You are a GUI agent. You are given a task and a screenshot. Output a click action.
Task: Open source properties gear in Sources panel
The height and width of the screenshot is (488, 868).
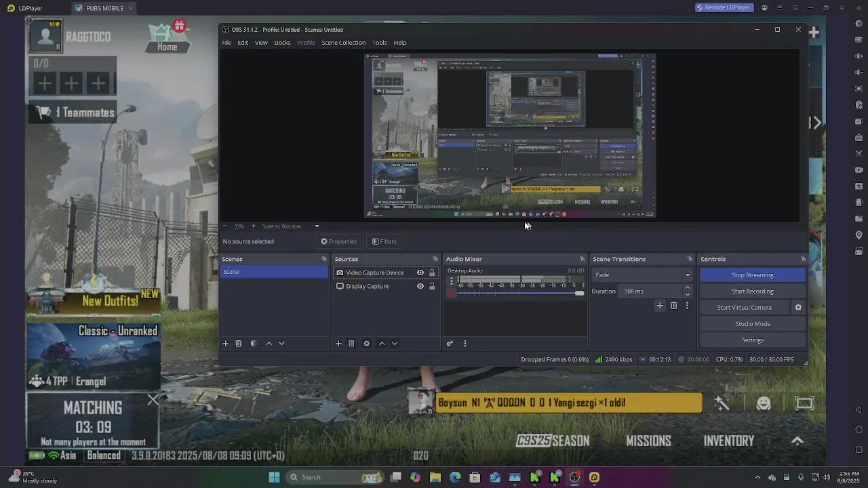click(367, 344)
